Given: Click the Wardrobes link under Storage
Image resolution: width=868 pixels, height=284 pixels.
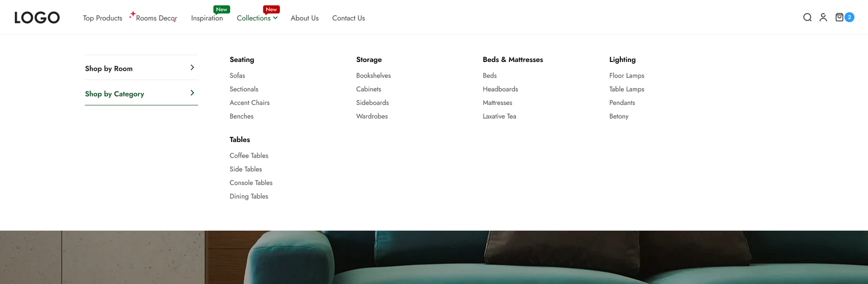Looking at the screenshot, I should (x=372, y=116).
